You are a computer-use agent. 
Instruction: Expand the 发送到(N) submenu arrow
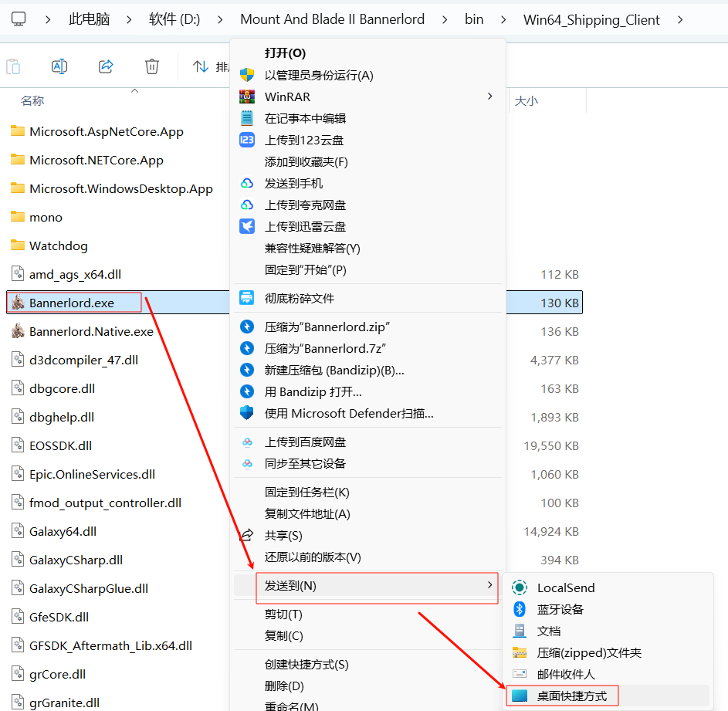click(489, 584)
